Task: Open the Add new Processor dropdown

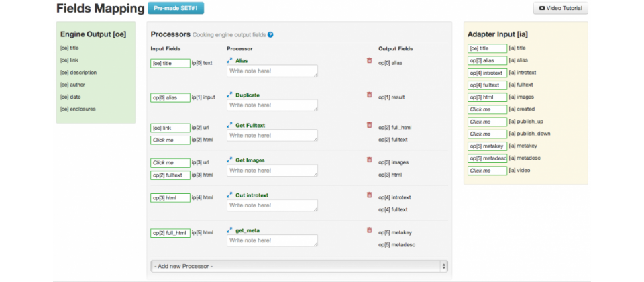Action: click(x=299, y=266)
